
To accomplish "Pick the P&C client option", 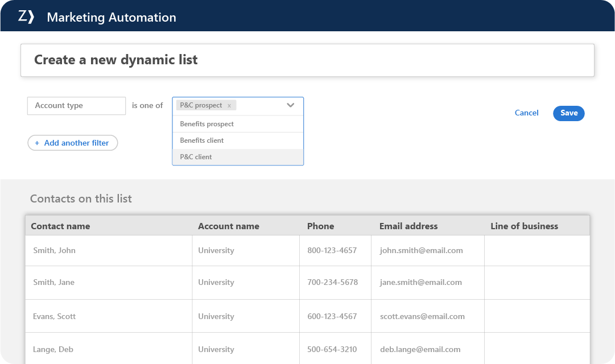I will 196,157.
